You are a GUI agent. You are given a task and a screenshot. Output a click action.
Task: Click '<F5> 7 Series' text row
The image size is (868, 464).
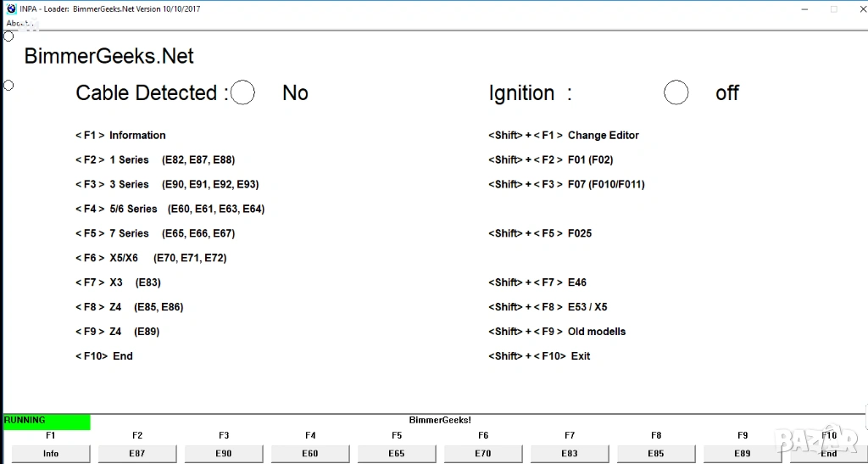[155, 233]
